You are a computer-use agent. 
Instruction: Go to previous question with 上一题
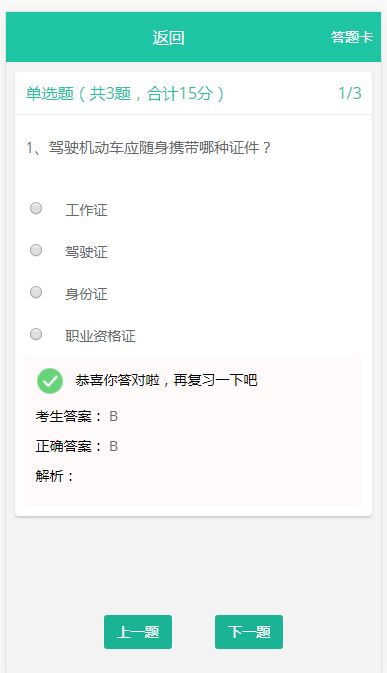coord(138,632)
